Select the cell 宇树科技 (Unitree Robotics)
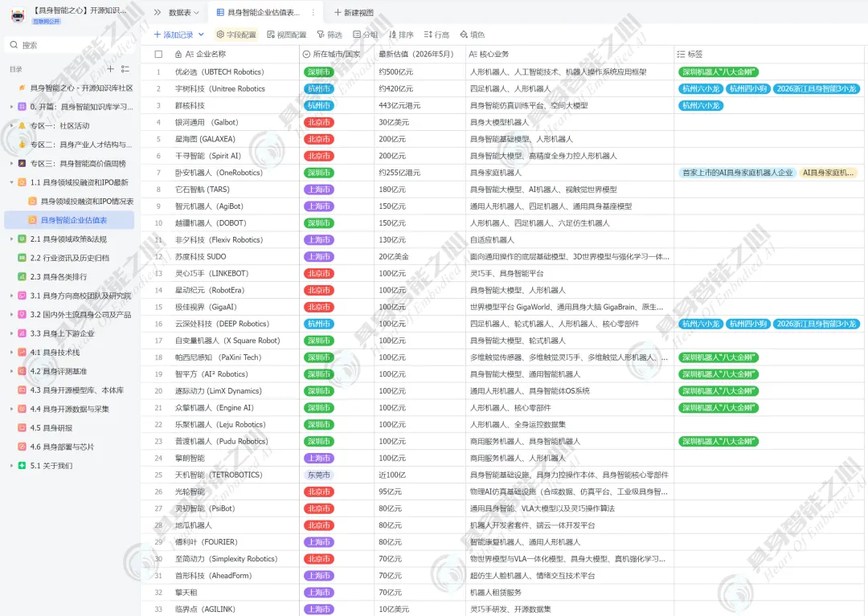Screen dimensions: 868x616 (220, 88)
